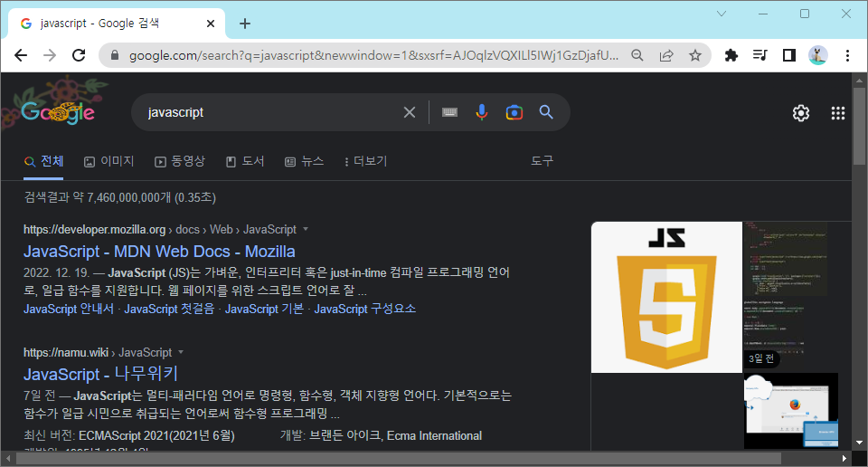Toggle the Chrome side panel
The width and height of the screenshot is (868, 467).
point(788,55)
